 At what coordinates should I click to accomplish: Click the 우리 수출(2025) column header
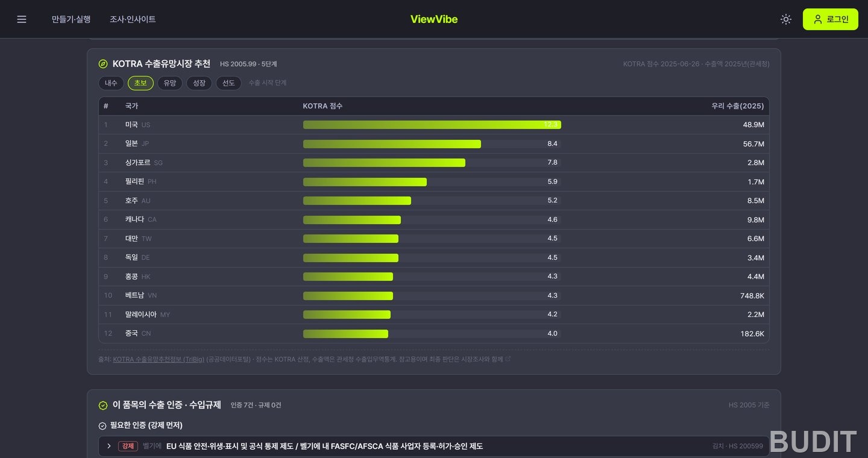[737, 106]
